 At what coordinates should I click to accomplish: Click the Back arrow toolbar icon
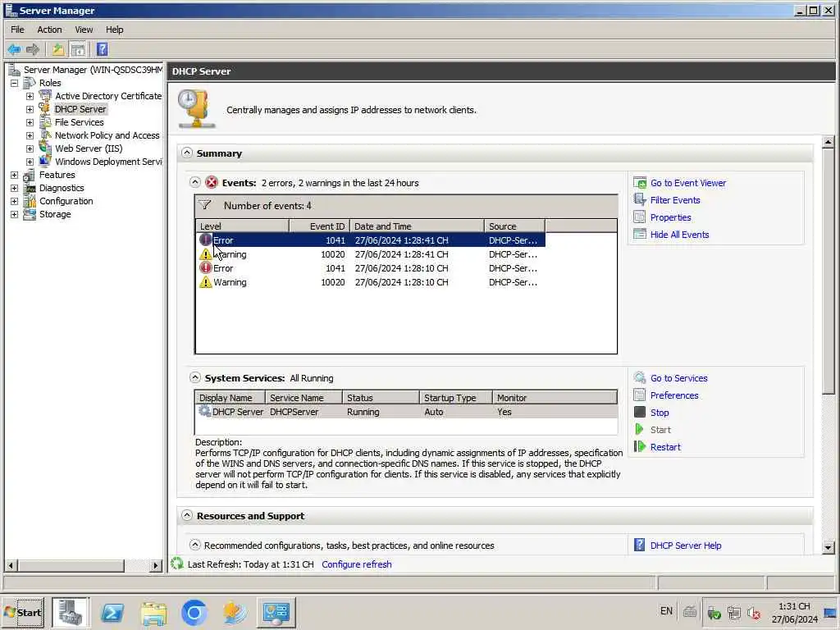[15, 50]
